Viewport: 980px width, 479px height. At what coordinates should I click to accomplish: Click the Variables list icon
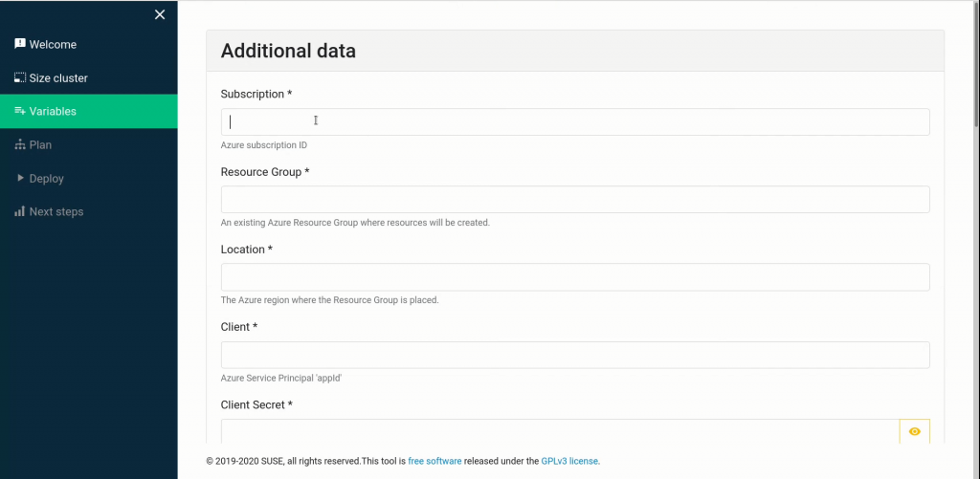point(19,111)
